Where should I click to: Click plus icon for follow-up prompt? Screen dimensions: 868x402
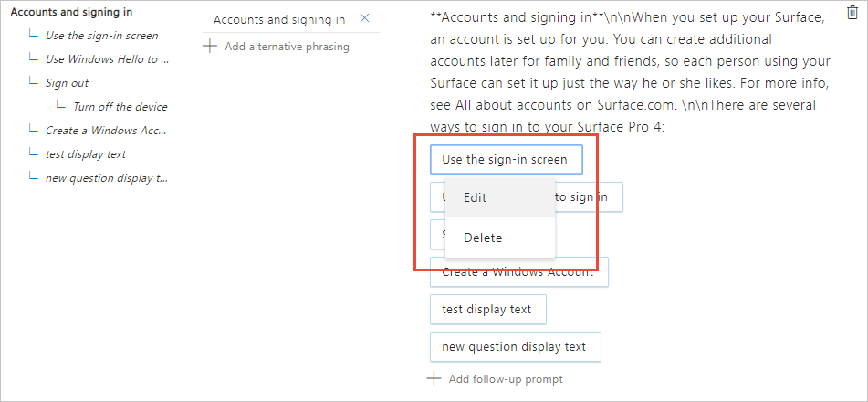(434, 378)
